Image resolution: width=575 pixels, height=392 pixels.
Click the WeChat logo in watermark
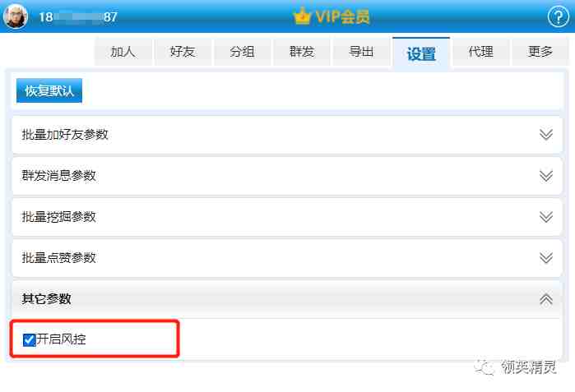click(484, 367)
